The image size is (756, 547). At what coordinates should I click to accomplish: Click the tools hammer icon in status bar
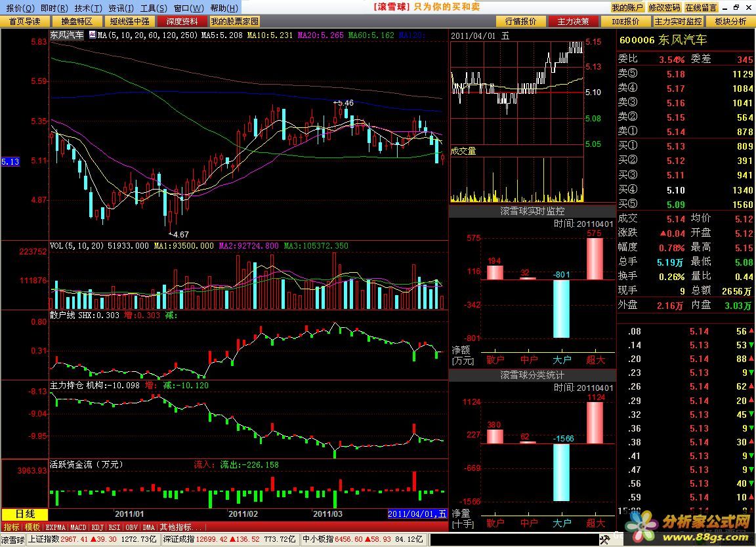pyautogui.click(x=604, y=540)
